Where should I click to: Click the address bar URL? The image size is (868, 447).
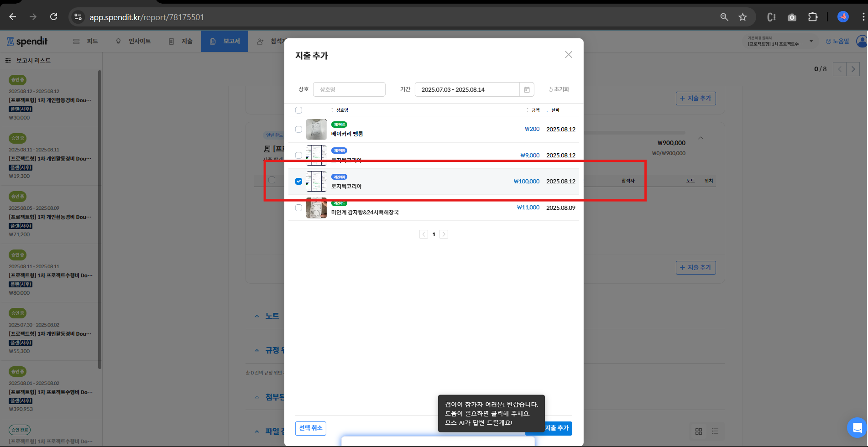(x=146, y=17)
